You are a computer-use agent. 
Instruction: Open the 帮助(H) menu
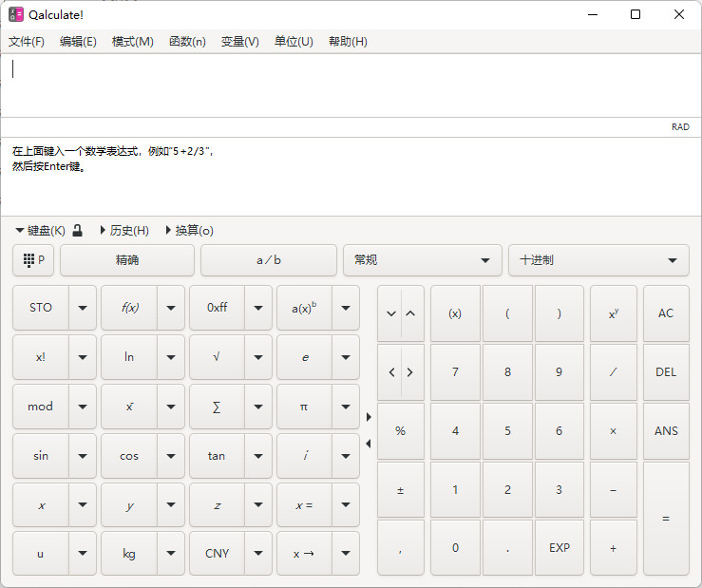[348, 42]
